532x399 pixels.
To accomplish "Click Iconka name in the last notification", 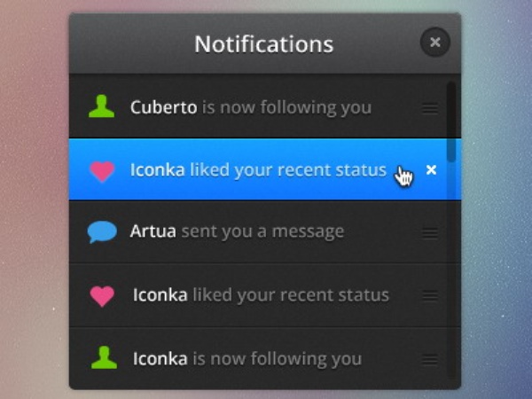I will 160,358.
